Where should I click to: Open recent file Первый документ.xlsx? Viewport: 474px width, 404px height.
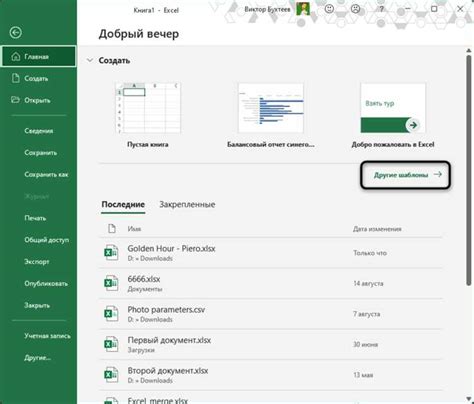tap(271, 344)
